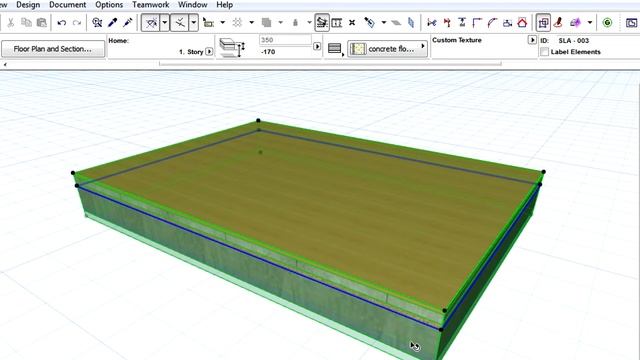Click the Redo arrow icon
The width and height of the screenshot is (640, 360).
(x=77, y=23)
